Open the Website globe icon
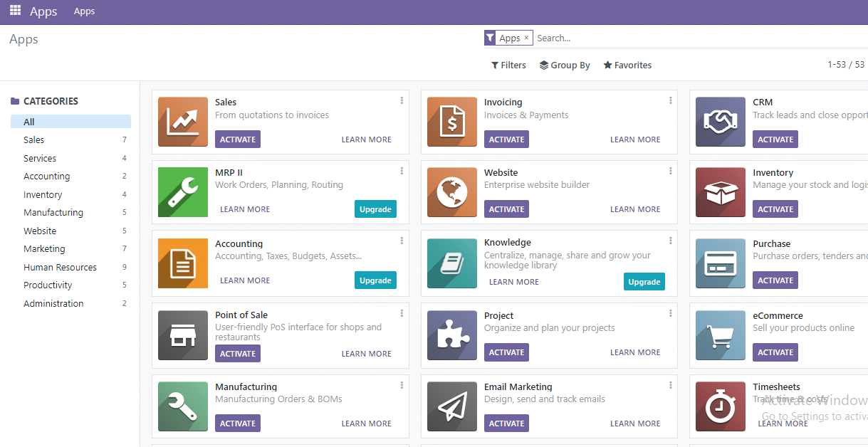 [x=451, y=191]
